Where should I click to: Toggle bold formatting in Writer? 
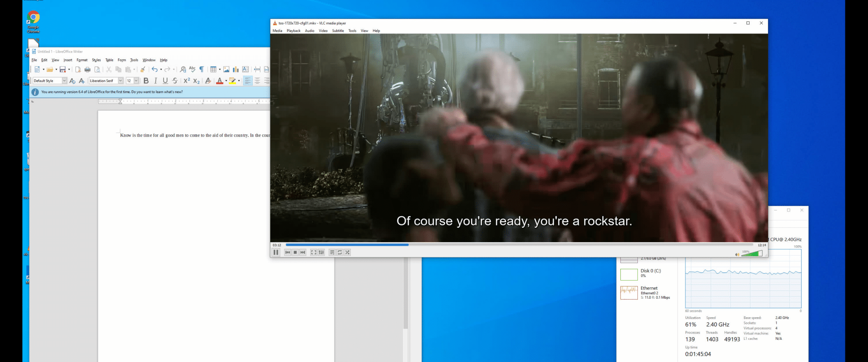point(146,81)
